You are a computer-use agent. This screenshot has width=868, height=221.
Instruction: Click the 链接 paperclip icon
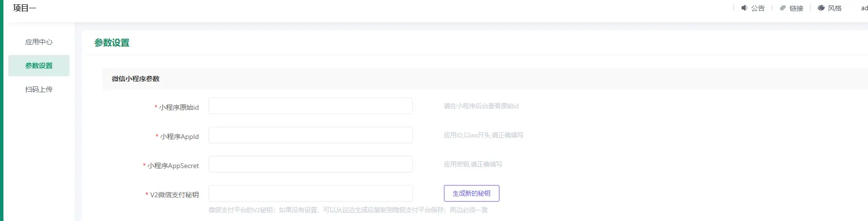(783, 8)
